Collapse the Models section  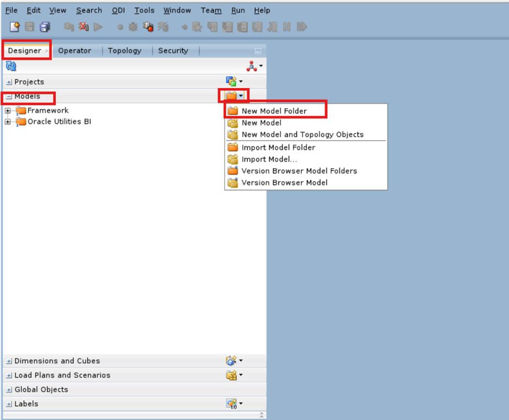[x=8, y=96]
